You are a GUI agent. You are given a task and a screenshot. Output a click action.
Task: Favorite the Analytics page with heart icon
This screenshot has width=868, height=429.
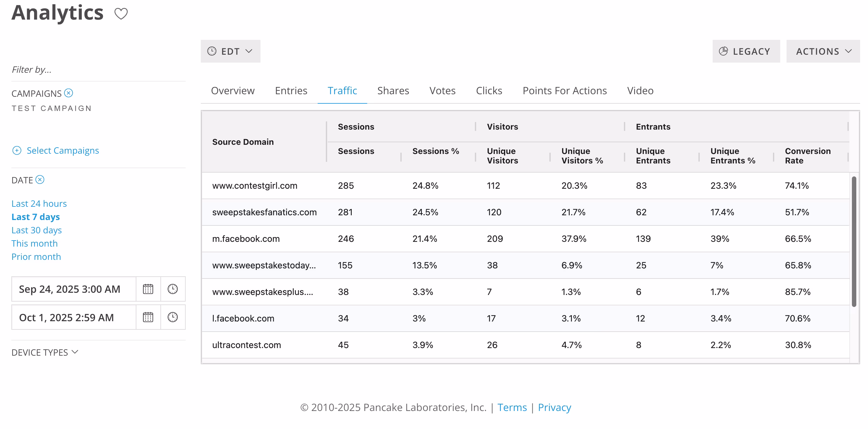[121, 14]
